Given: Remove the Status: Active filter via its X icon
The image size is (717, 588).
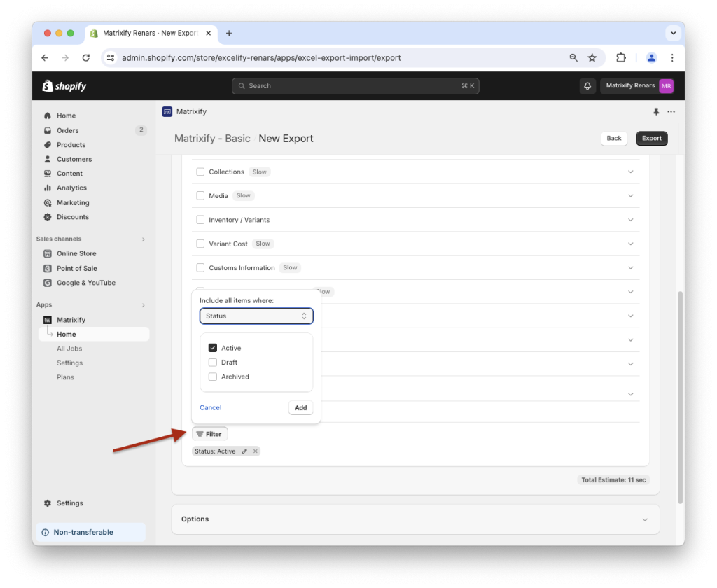Looking at the screenshot, I should coord(254,451).
